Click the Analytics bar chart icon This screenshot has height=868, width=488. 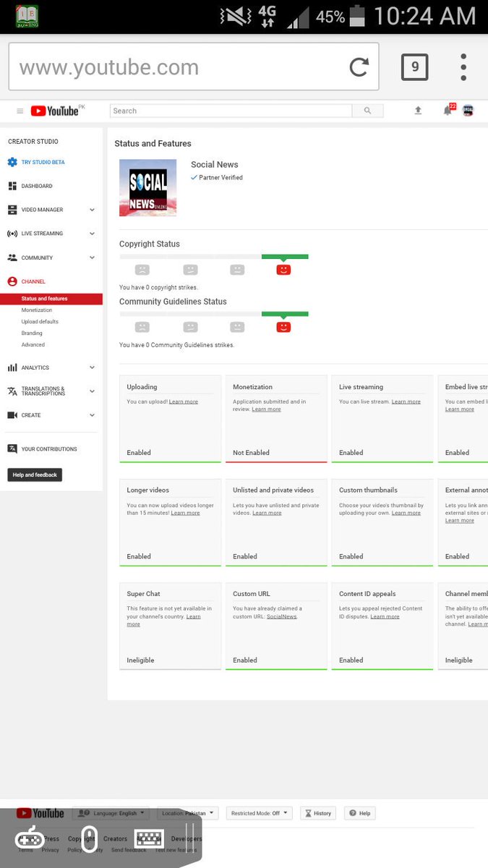pos(12,367)
